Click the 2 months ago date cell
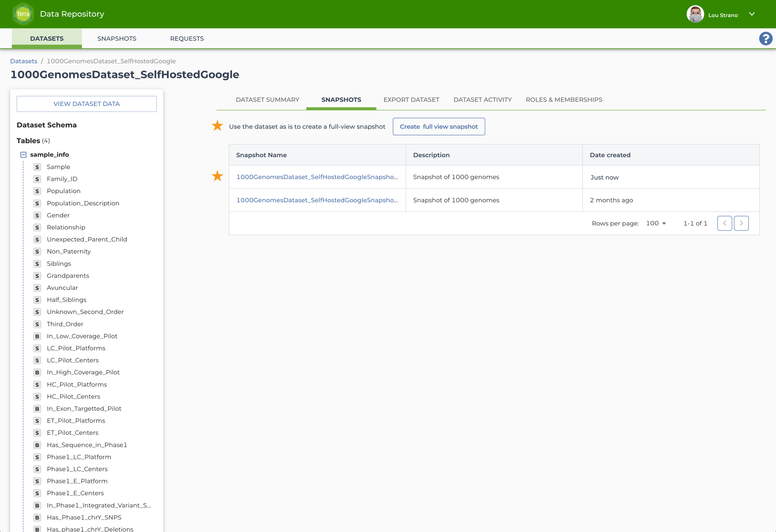This screenshot has width=776, height=532. pos(611,200)
